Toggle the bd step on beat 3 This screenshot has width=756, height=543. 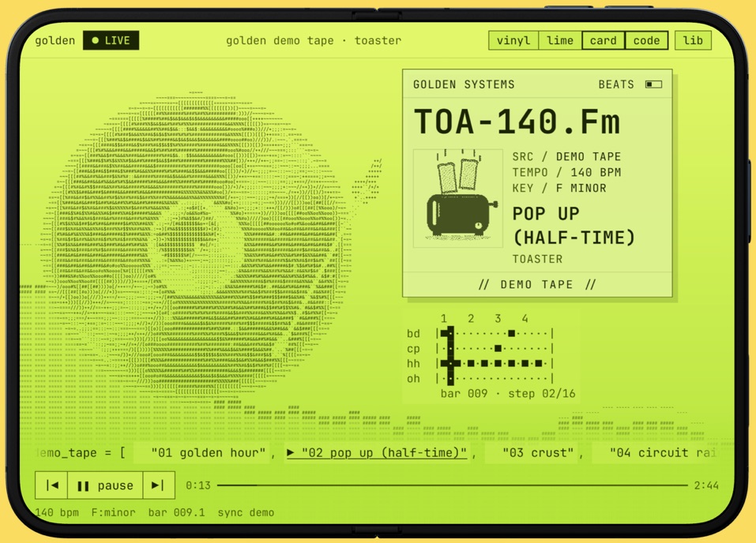[512, 333]
